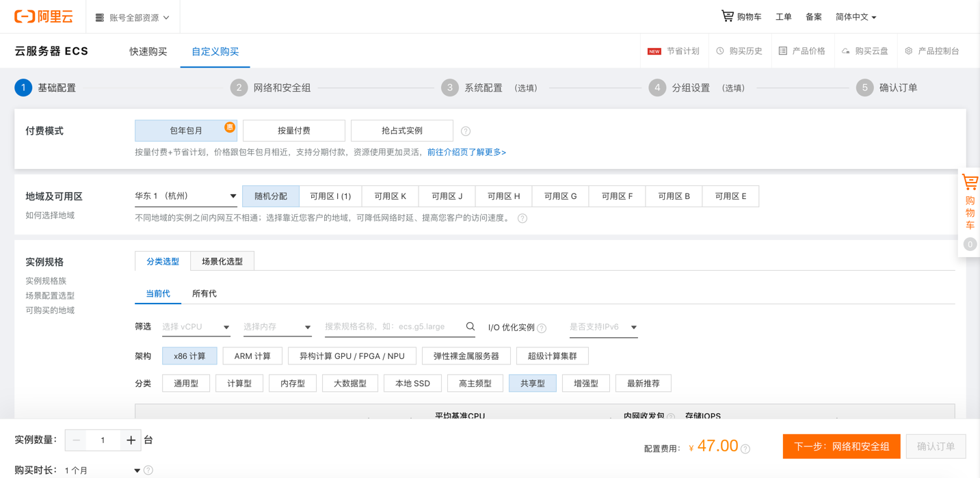Open the 工单 link in top bar

[784, 17]
